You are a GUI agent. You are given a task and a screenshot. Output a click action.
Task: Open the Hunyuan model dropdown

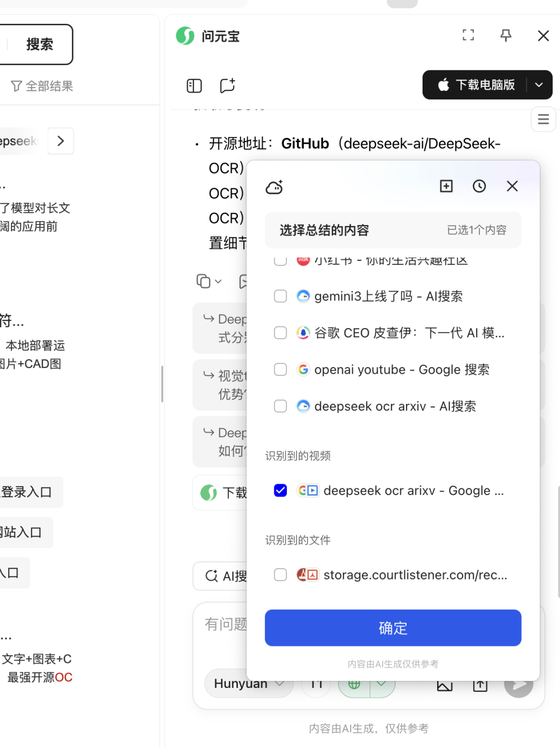248,683
